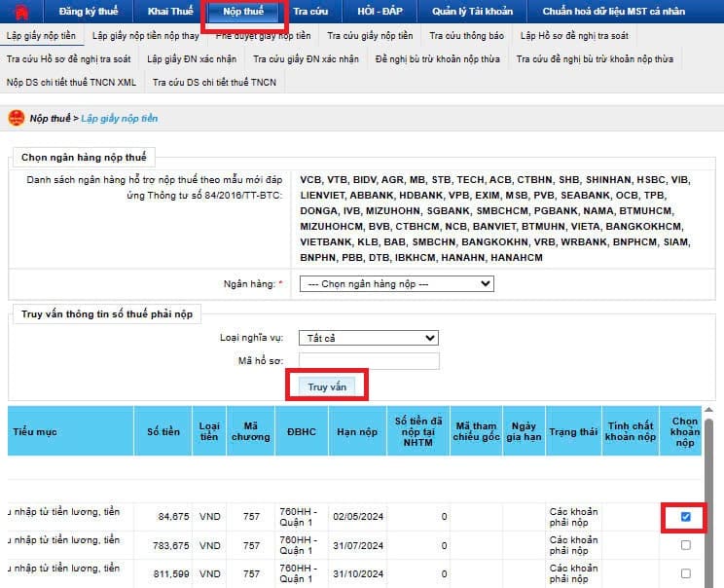The image size is (724, 588).
Task: Select the Nộp thuế menu tab
Action: pyautogui.click(x=243, y=11)
